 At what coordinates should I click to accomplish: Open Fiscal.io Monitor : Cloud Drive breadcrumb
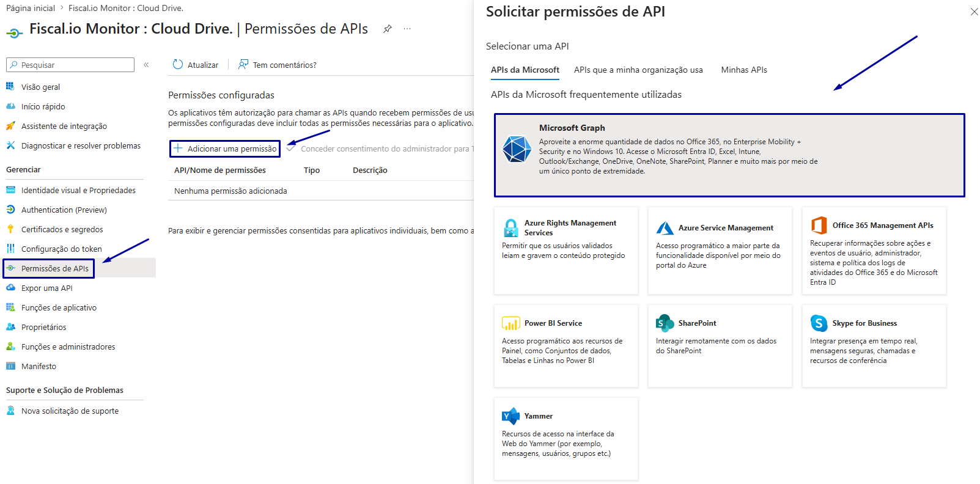(x=126, y=8)
